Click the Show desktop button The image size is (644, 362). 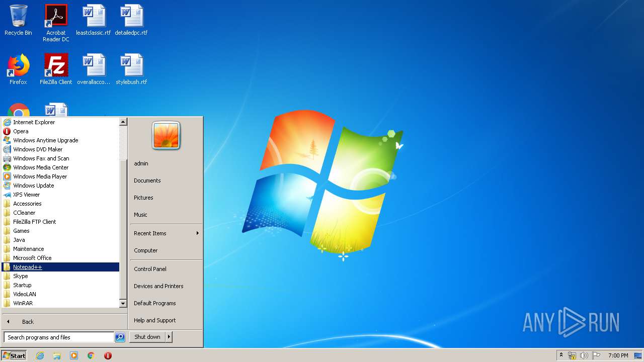point(638,355)
